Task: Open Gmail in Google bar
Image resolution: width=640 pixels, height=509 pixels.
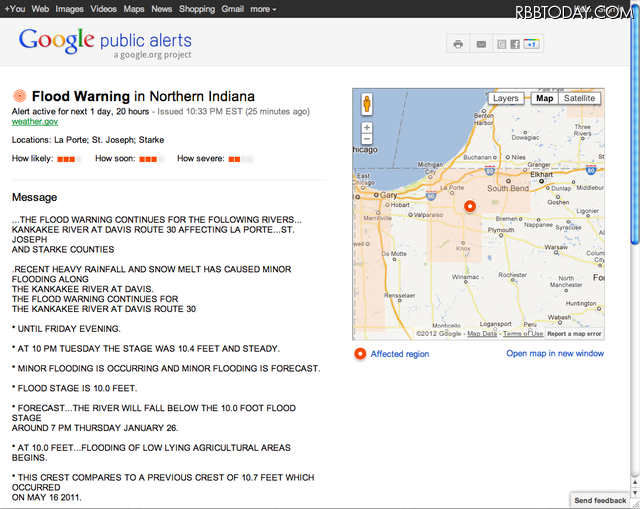Action: [233, 9]
